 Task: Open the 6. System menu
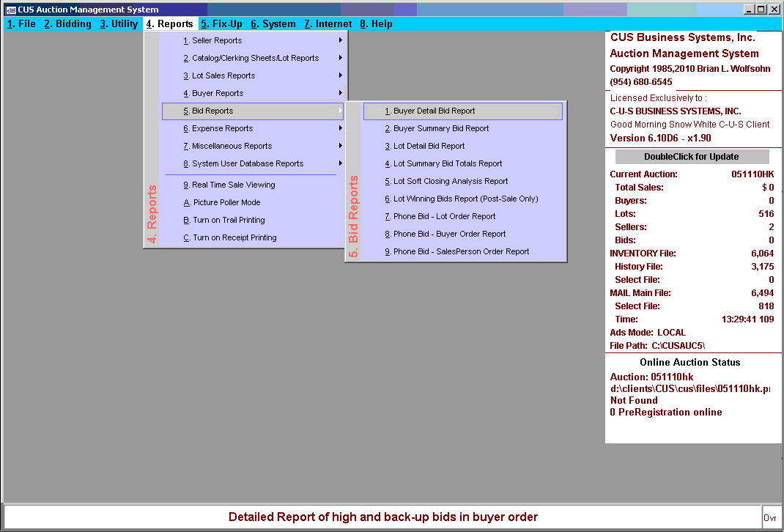pyautogui.click(x=273, y=23)
